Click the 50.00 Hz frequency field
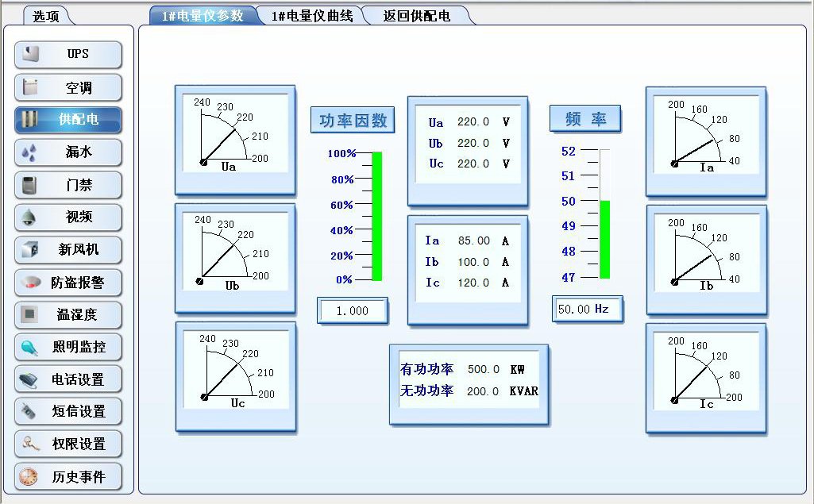 click(x=587, y=310)
